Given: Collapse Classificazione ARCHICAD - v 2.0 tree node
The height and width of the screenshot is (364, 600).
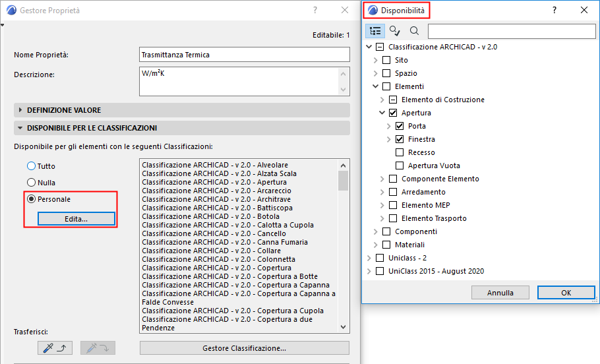Looking at the screenshot, I should point(369,47).
